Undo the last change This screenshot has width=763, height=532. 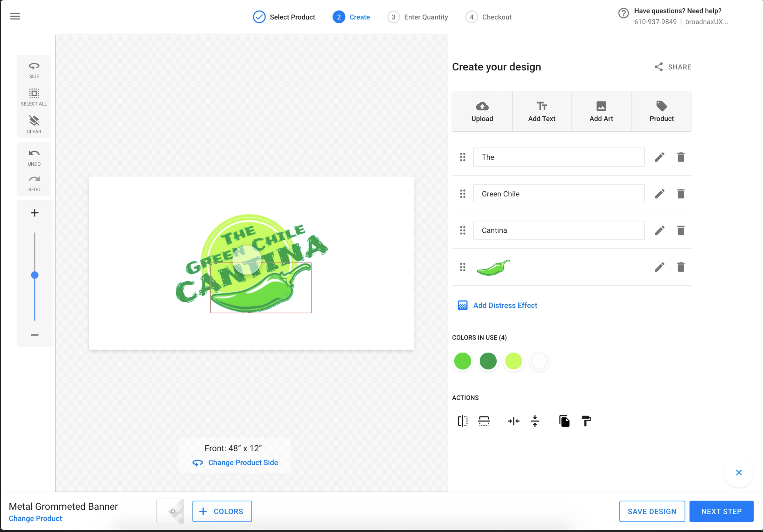coord(34,157)
